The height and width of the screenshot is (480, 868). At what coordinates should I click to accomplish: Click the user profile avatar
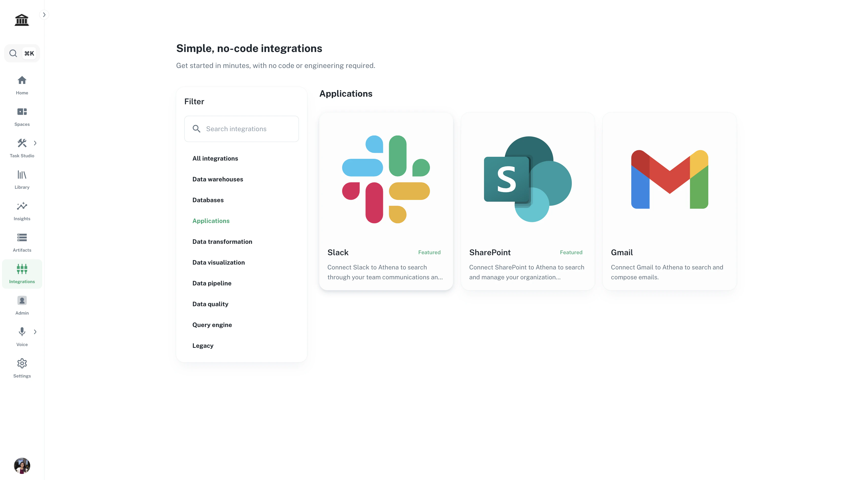(x=22, y=466)
